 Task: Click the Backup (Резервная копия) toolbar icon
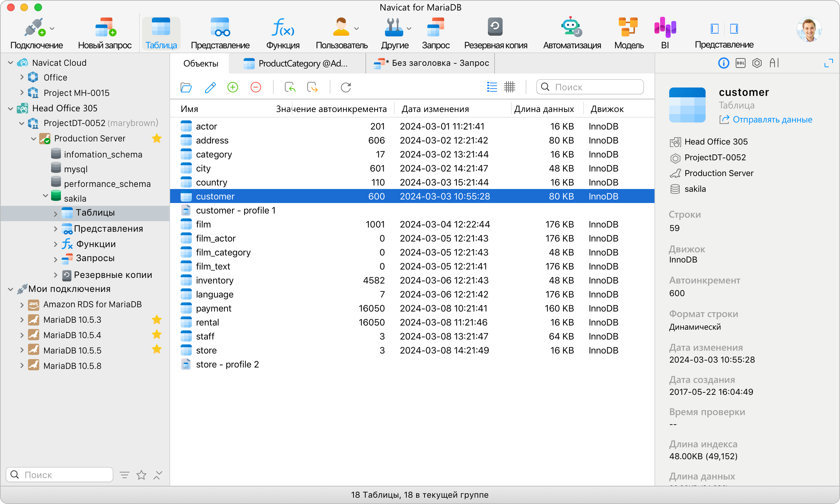(x=495, y=27)
